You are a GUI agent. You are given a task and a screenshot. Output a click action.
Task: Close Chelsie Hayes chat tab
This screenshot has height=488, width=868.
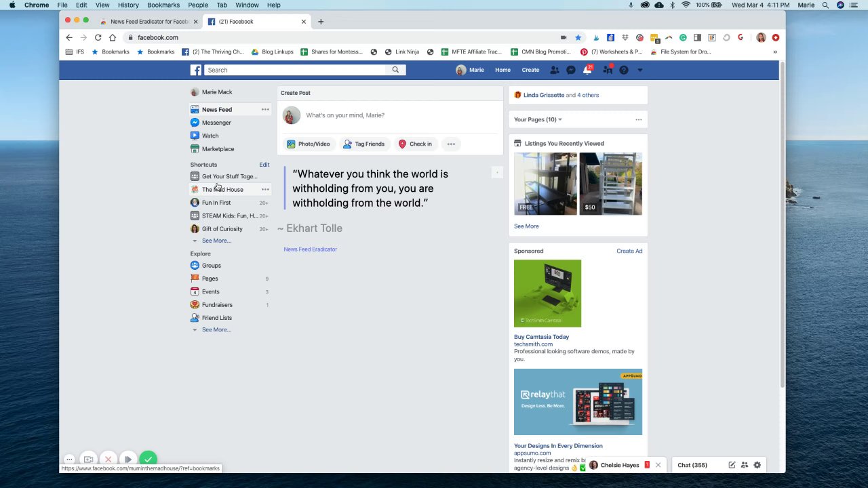point(658,465)
